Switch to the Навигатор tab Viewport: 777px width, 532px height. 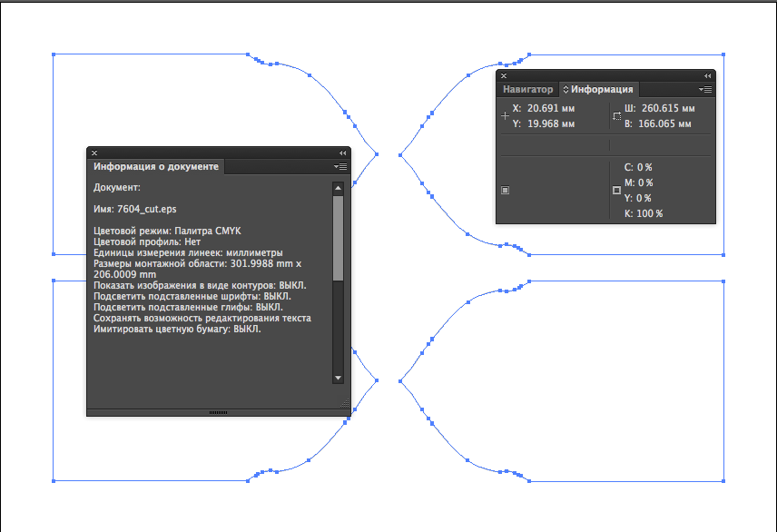[527, 89]
